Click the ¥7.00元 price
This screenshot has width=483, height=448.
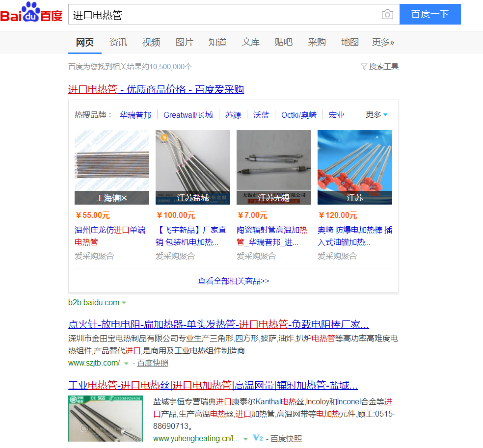[252, 215]
